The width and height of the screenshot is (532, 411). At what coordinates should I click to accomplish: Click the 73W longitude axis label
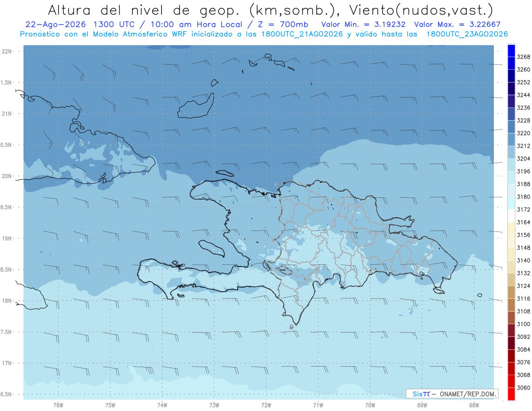click(x=214, y=404)
